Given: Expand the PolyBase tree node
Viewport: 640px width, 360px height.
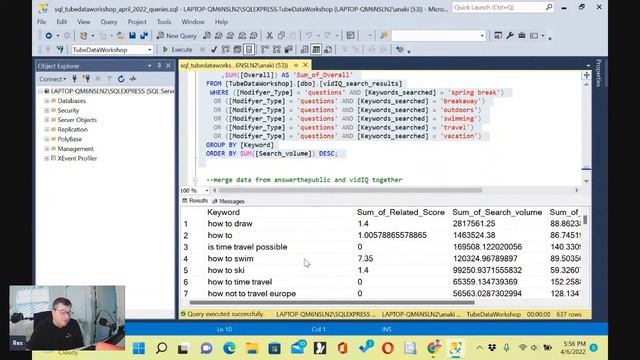Looking at the screenshot, I should coord(47,139).
